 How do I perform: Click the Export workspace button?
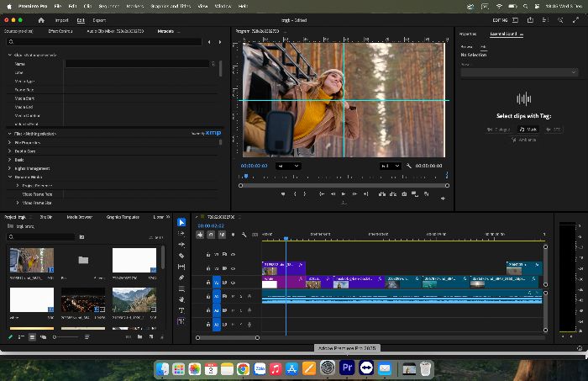tap(99, 20)
